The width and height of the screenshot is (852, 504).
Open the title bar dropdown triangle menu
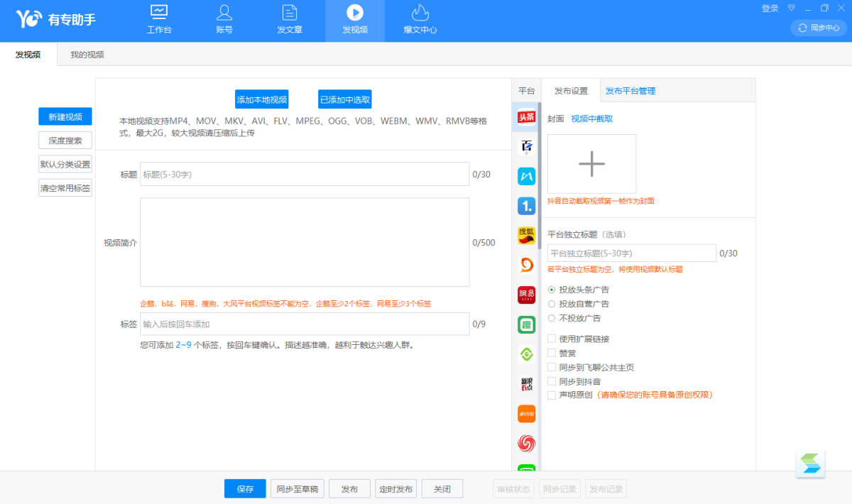tap(792, 9)
